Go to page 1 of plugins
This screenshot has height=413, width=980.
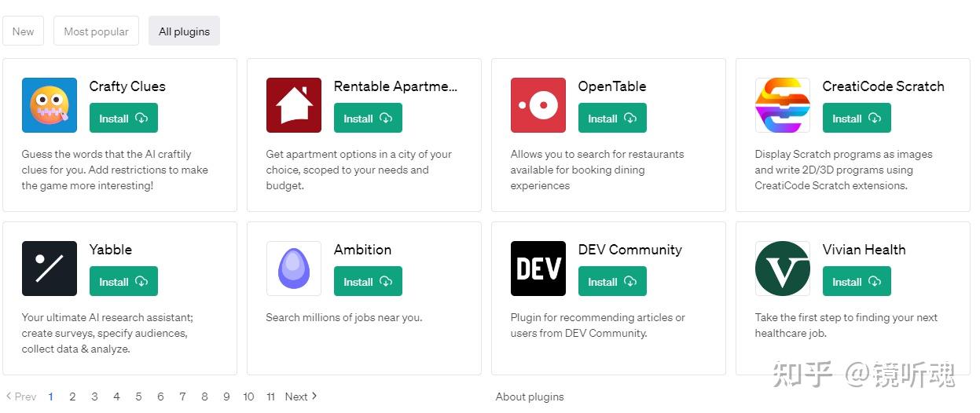tap(50, 397)
